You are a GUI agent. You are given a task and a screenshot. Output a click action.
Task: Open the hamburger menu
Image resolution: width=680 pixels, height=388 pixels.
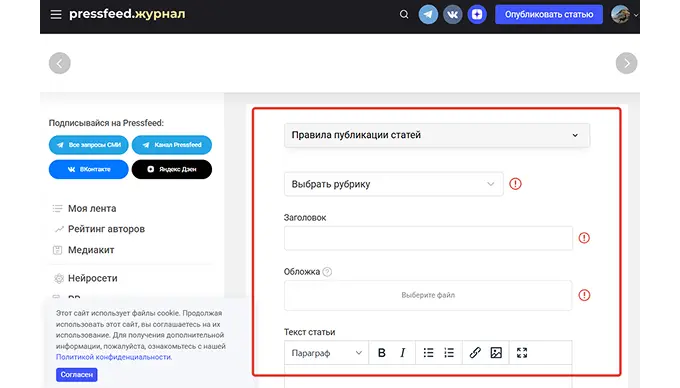pos(56,14)
